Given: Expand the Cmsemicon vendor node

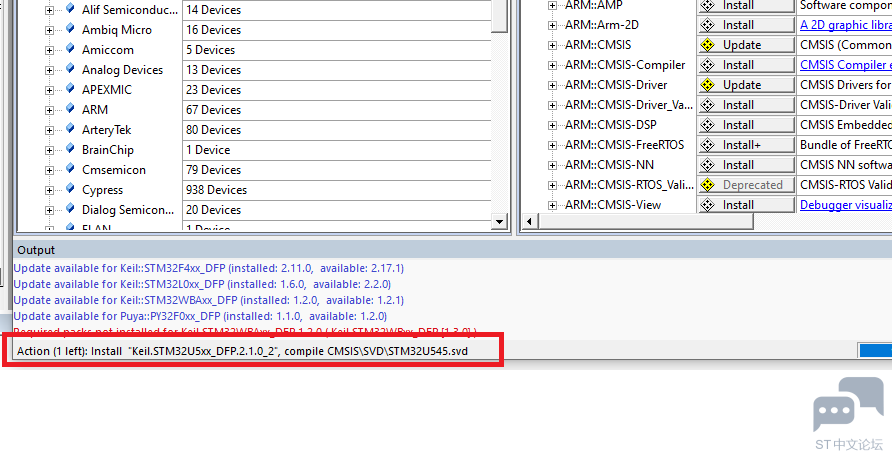Looking at the screenshot, I should 49,171.
